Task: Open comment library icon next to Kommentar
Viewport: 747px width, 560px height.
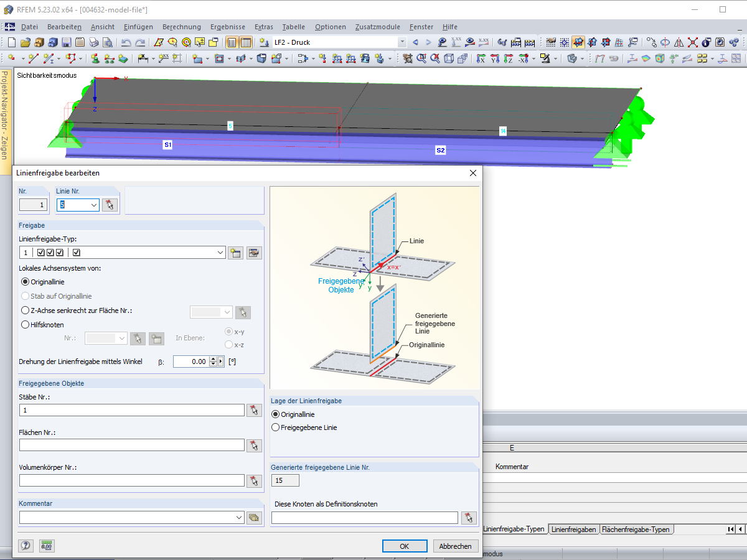Action: (x=254, y=518)
